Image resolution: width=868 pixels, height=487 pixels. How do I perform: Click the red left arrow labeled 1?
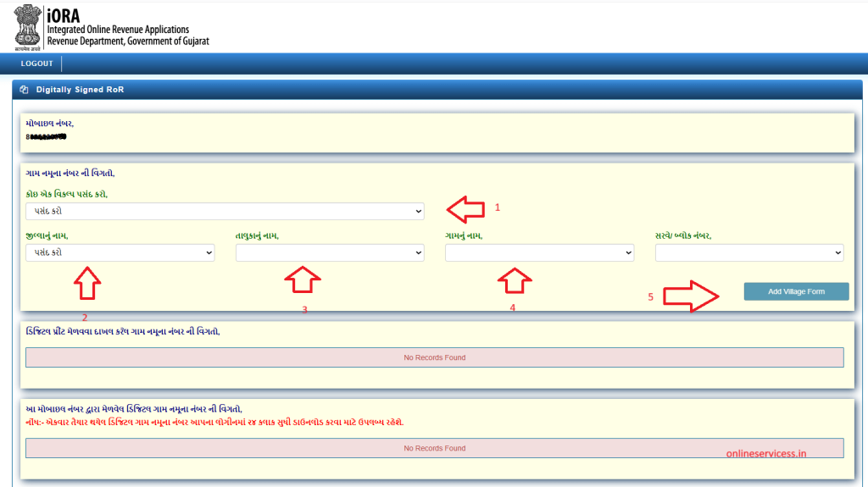467,208
